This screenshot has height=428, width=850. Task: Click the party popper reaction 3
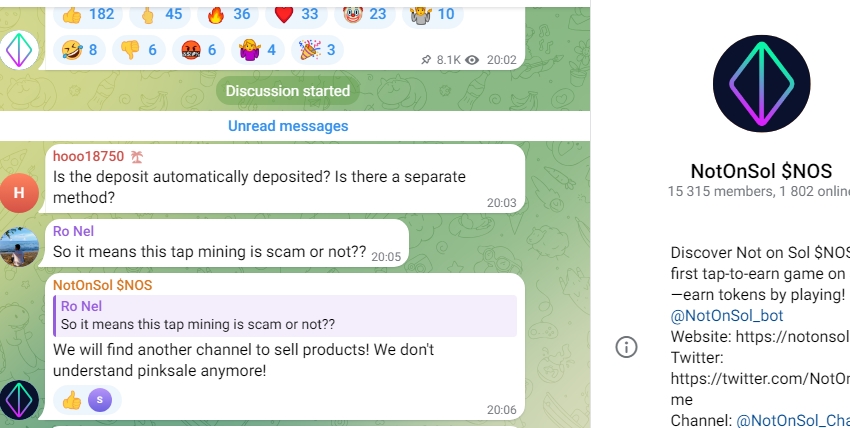click(318, 50)
